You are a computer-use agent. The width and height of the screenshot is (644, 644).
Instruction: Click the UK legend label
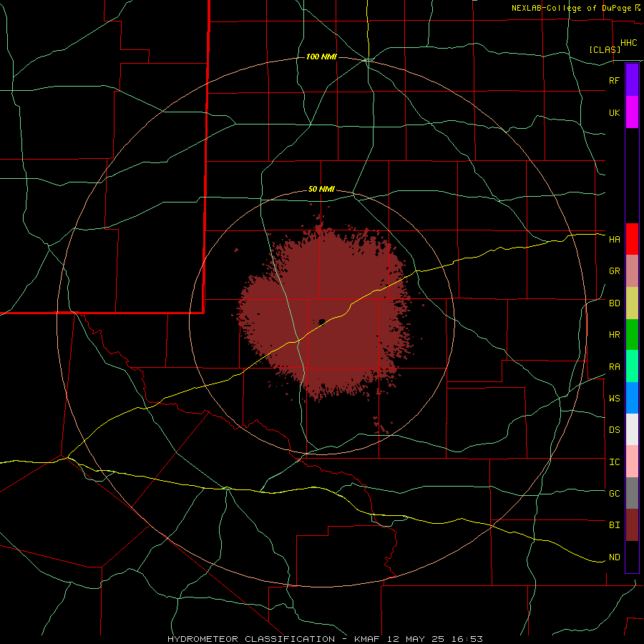click(614, 112)
